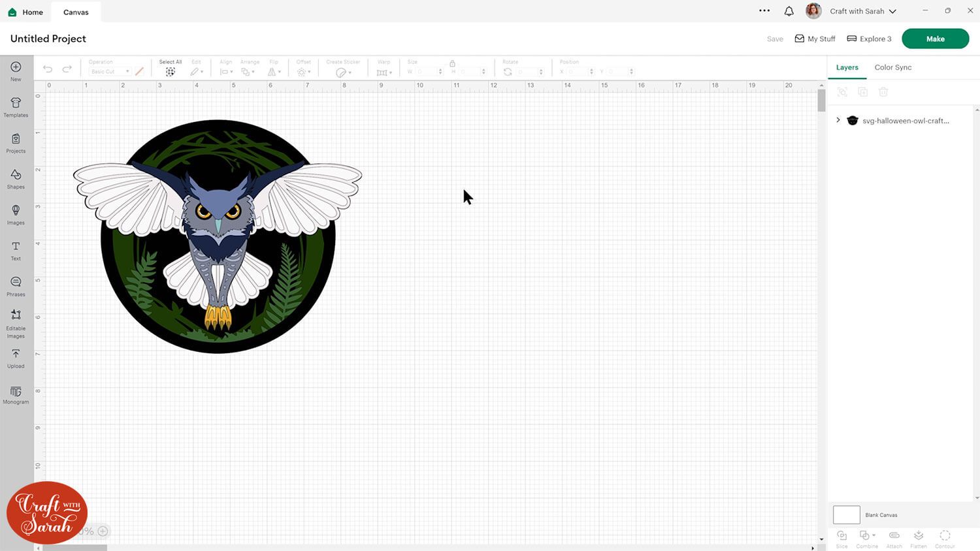Screen dimensions: 980x551
Task: Open the Operation Basic Cut dropdown
Action: point(109,72)
